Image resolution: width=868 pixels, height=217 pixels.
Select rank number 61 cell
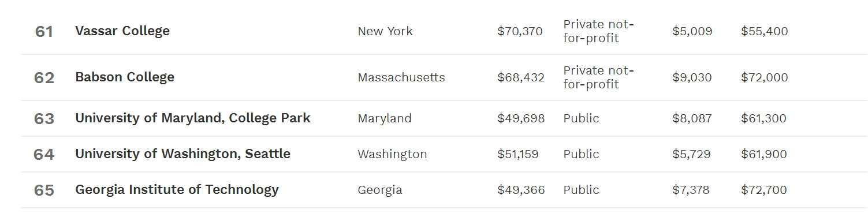[44, 31]
